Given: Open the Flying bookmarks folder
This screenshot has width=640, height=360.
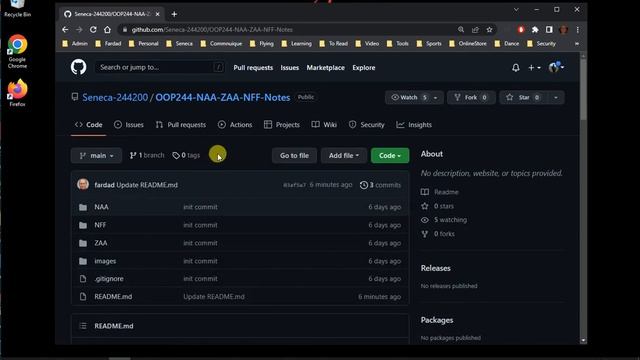Looking at the screenshot, I should point(262,44).
